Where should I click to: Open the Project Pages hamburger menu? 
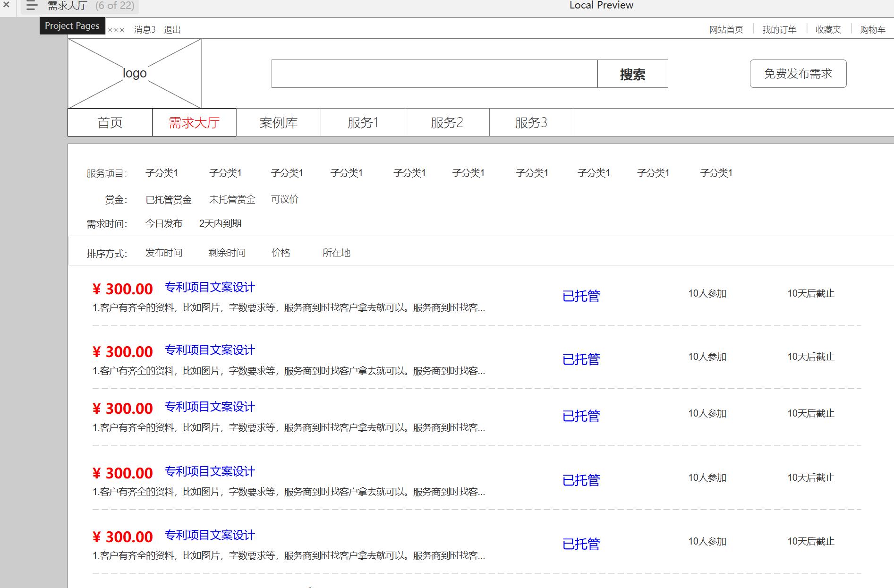pyautogui.click(x=31, y=6)
